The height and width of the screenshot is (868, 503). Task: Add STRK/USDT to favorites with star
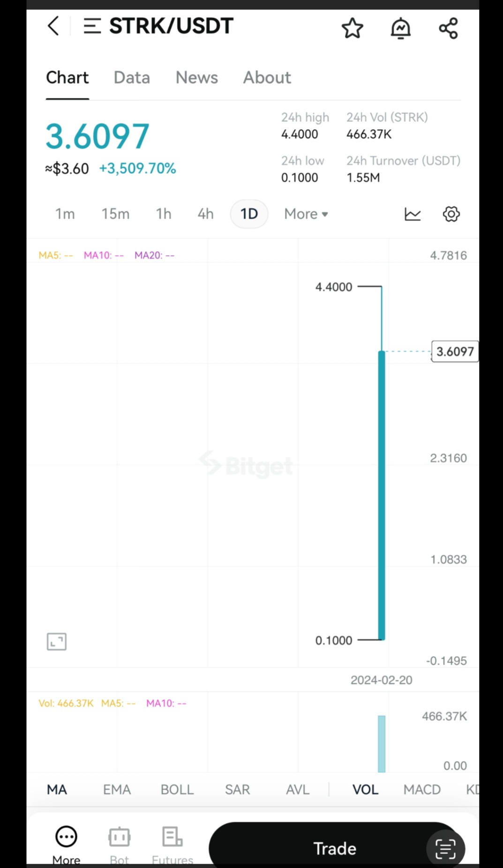pyautogui.click(x=352, y=28)
